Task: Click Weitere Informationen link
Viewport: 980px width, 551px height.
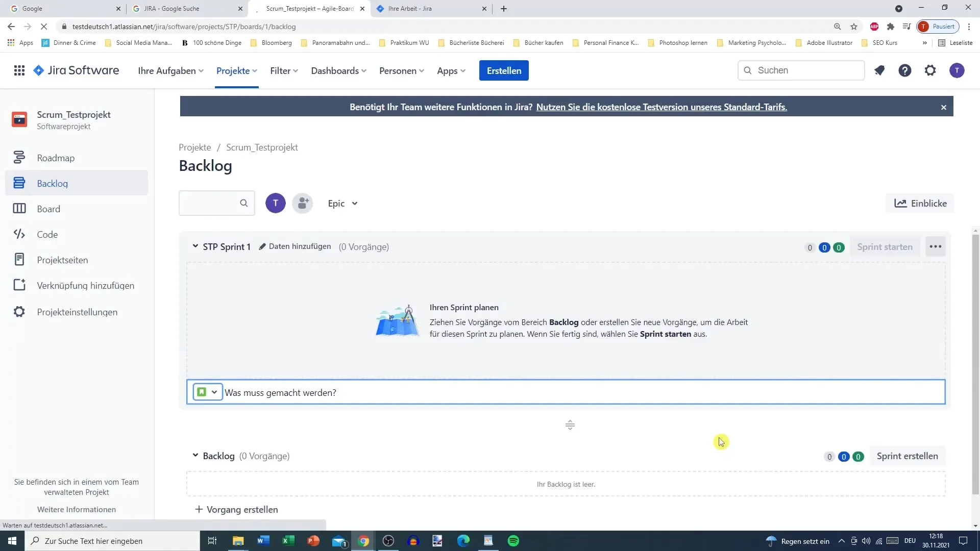Action: (x=77, y=509)
